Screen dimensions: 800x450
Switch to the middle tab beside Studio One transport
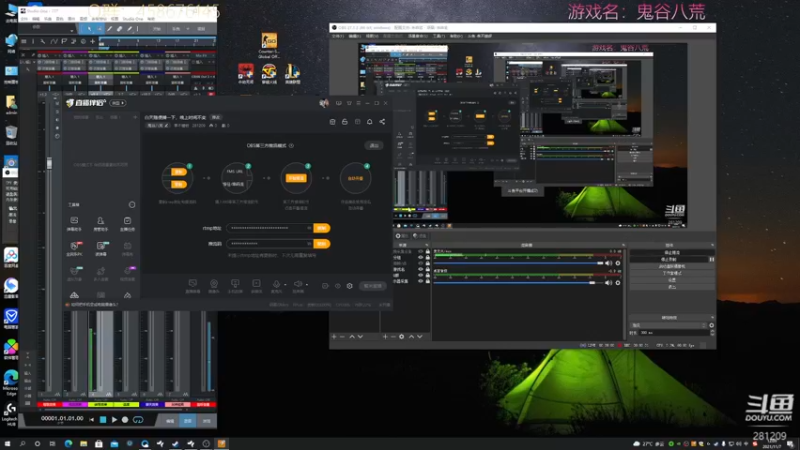pos(188,421)
